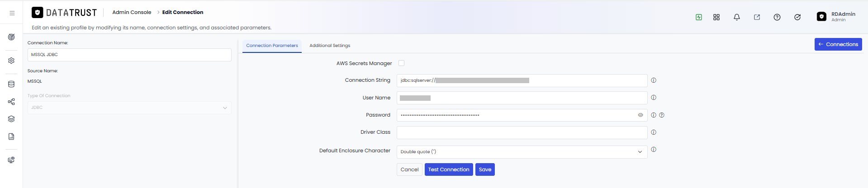Click the Save button

pos(485,169)
